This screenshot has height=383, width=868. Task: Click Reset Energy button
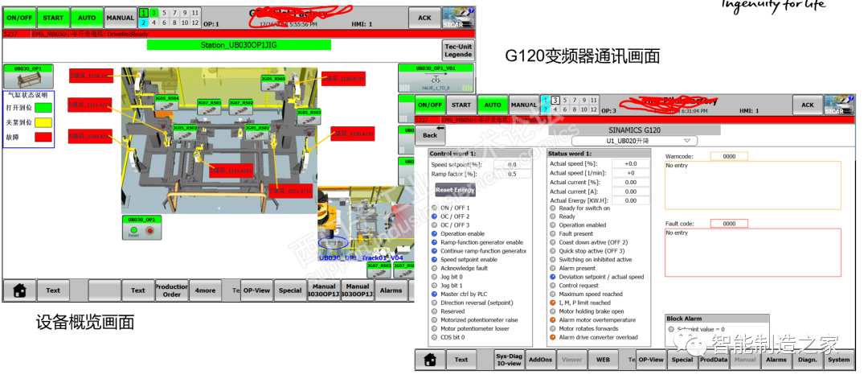coord(455,190)
